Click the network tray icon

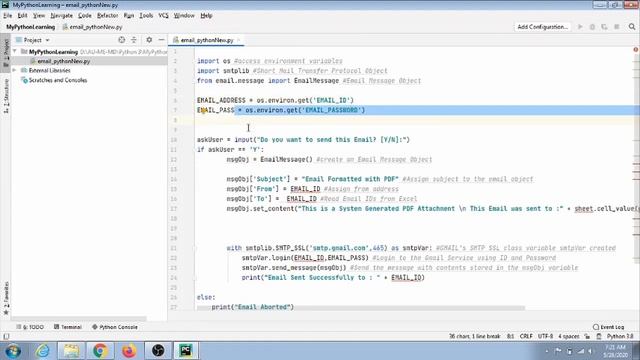580,351
